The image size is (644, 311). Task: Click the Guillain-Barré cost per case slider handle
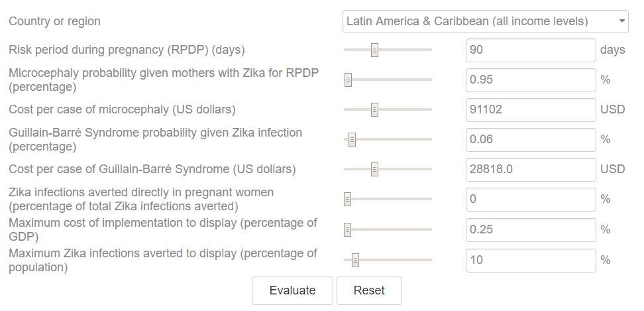[x=374, y=169]
